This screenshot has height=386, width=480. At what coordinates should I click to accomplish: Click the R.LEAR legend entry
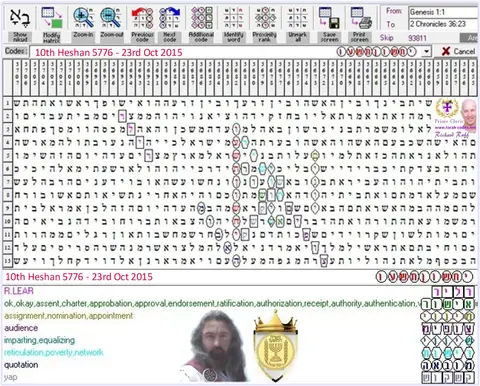click(x=19, y=291)
